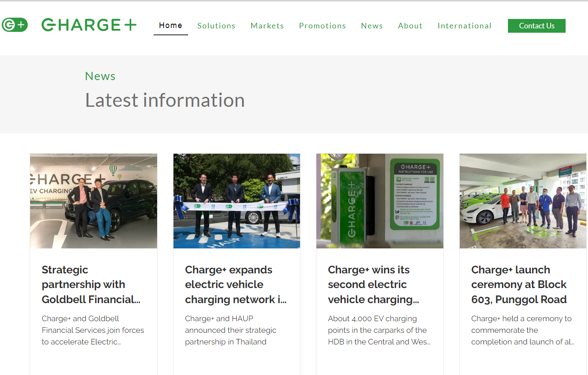This screenshot has height=375, width=588.
Task: Open the HAUP ribbon-cutting photo
Action: point(236,201)
